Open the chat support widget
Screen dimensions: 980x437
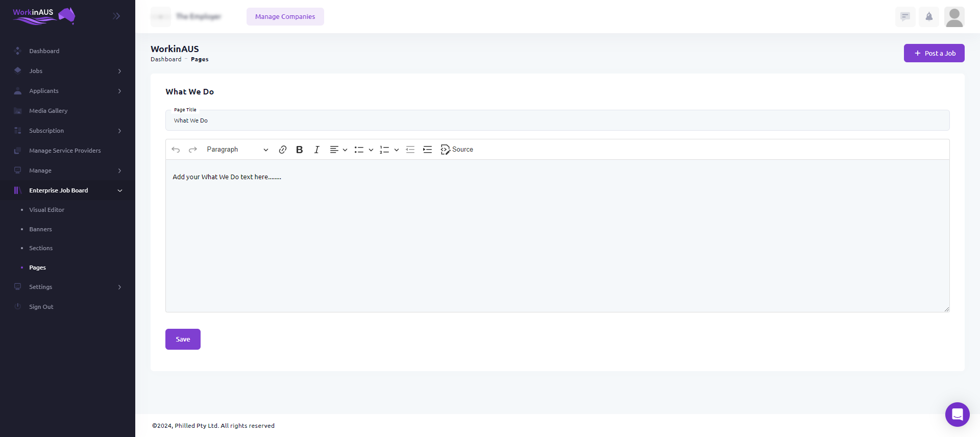[x=957, y=415]
